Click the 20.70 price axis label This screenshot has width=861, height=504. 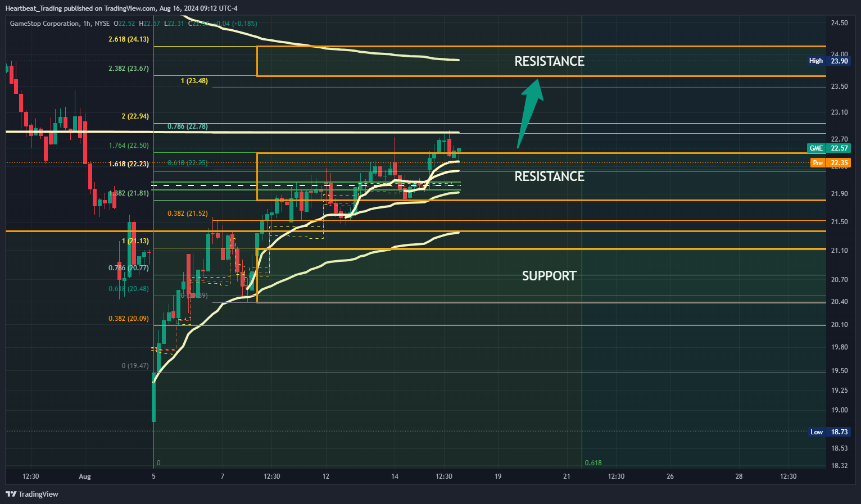pos(840,280)
